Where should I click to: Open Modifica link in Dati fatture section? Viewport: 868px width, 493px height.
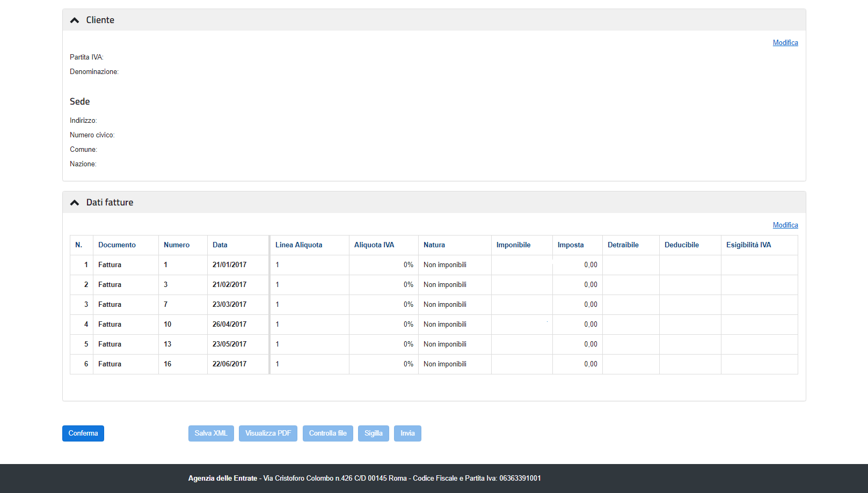(785, 225)
